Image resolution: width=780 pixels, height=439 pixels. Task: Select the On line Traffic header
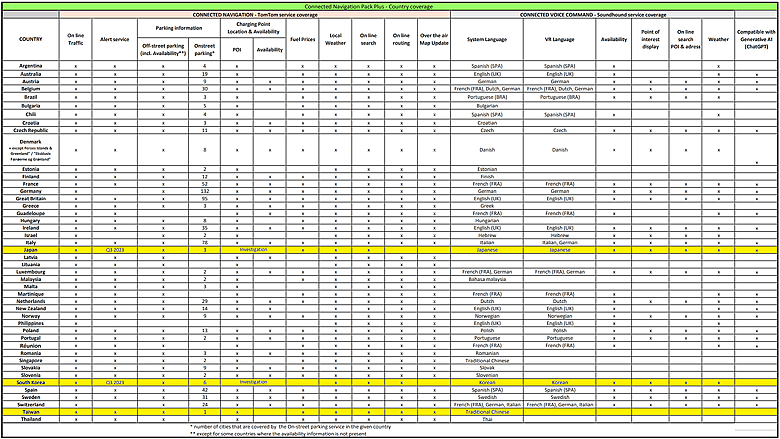pyautogui.click(x=76, y=39)
